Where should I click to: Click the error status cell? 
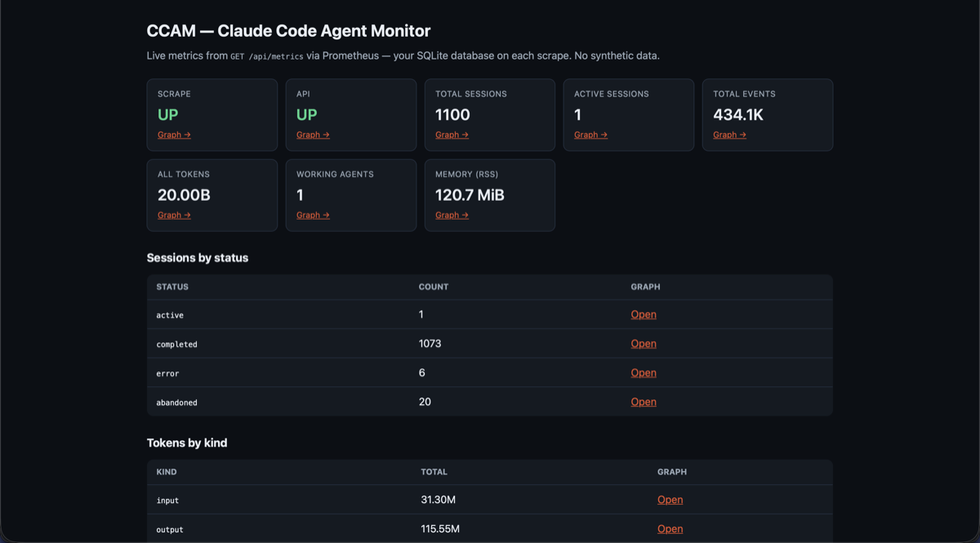(167, 373)
